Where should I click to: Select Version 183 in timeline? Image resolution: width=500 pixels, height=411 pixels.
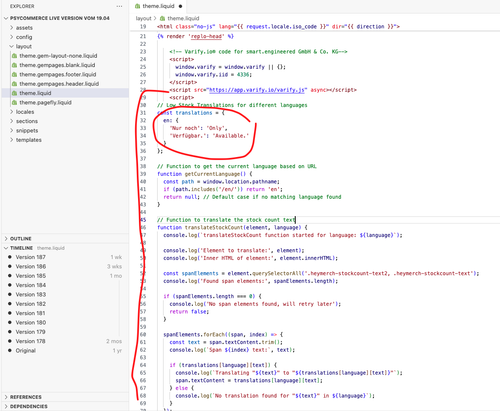click(x=31, y=294)
